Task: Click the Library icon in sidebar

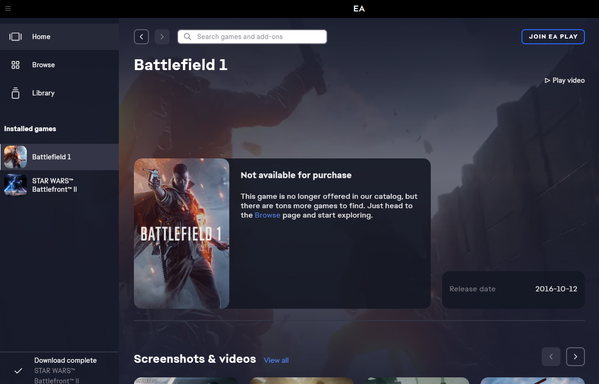Action: coord(15,93)
